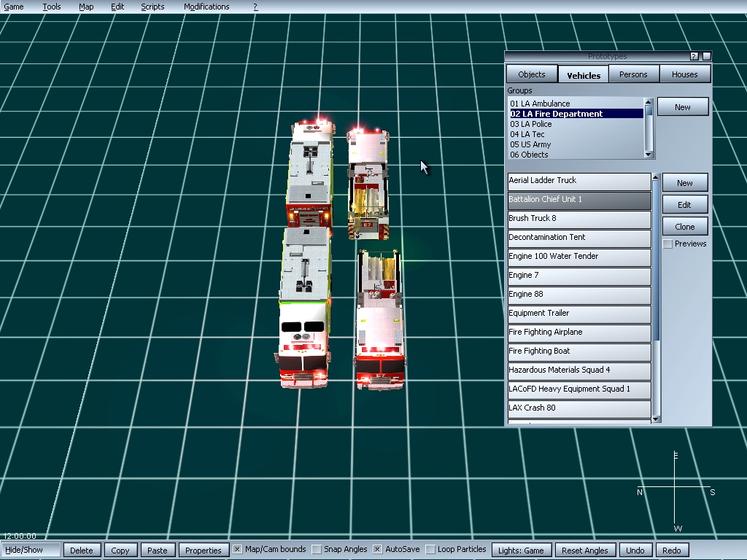Click the vehicle list scroll-down arrow
Image resolution: width=747 pixels, height=560 pixels.
coord(656,419)
